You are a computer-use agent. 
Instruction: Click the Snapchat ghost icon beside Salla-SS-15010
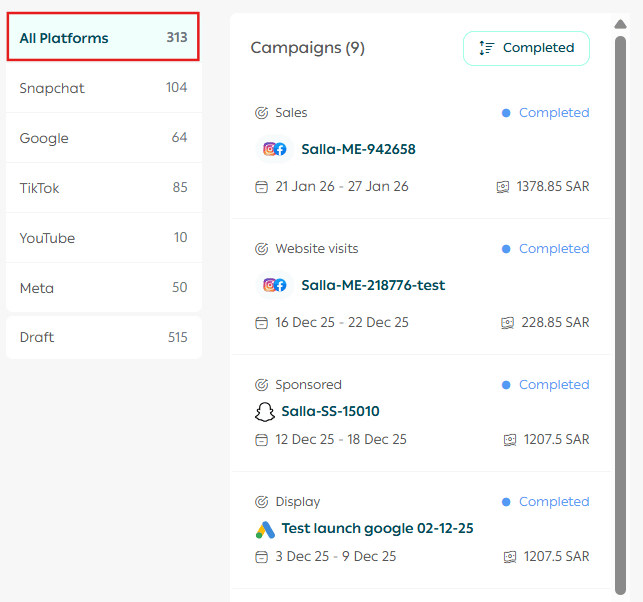click(265, 411)
